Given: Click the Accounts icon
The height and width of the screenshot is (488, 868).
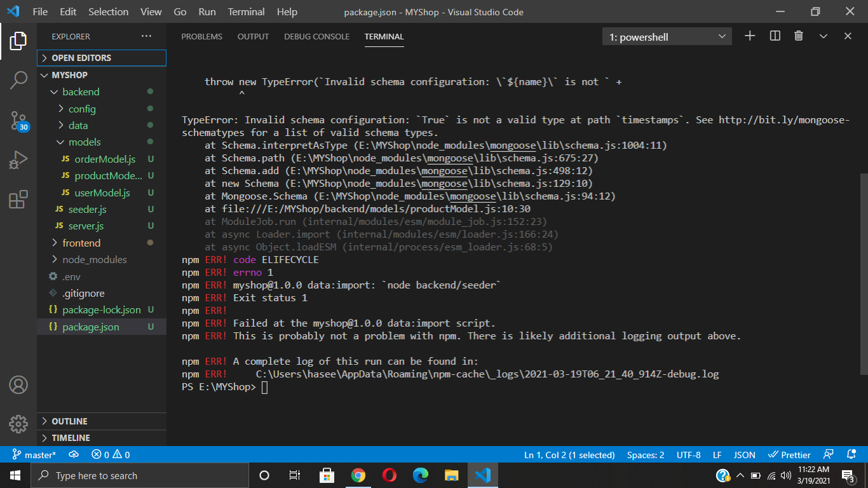Looking at the screenshot, I should pos(17,383).
